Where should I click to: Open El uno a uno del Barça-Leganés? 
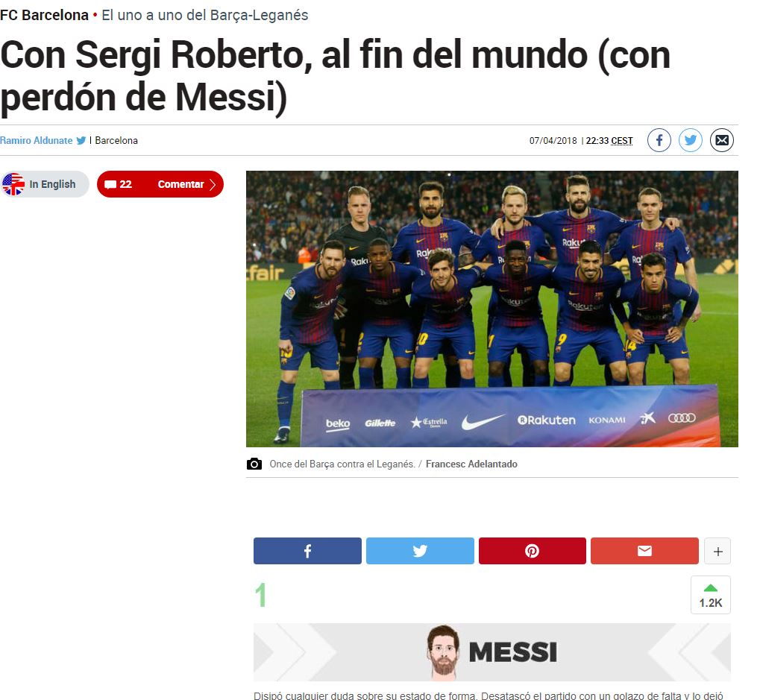pyautogui.click(x=204, y=15)
